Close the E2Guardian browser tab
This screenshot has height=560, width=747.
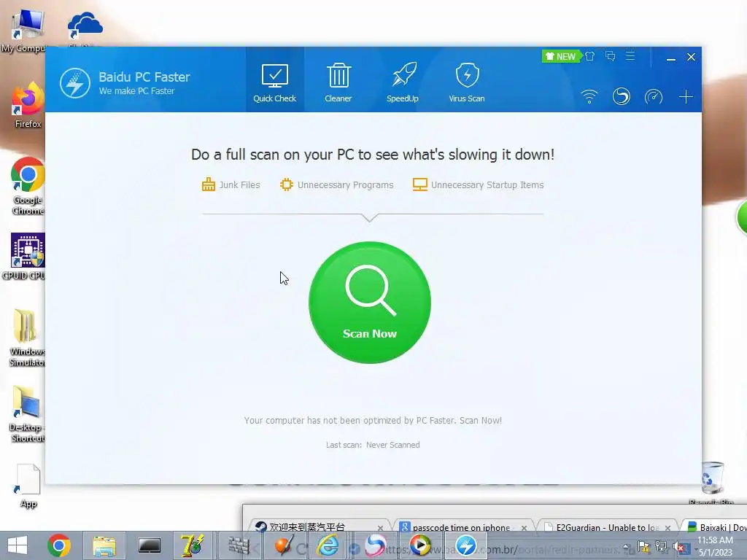tap(668, 528)
